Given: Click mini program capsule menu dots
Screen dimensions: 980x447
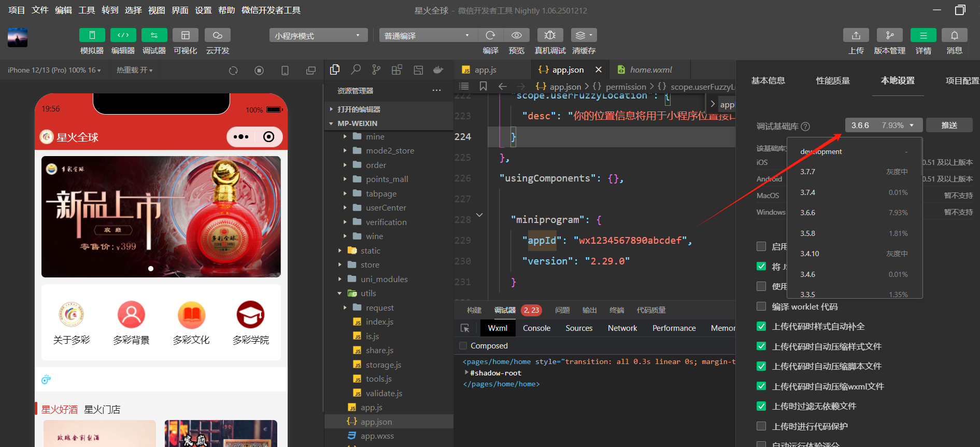Looking at the screenshot, I should pos(241,137).
